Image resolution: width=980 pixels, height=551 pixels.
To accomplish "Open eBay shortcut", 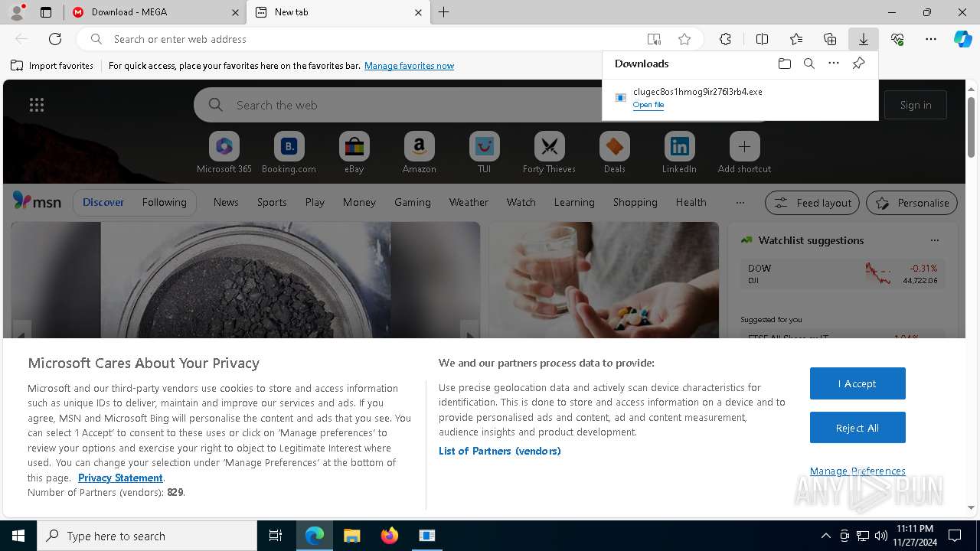I will (354, 153).
